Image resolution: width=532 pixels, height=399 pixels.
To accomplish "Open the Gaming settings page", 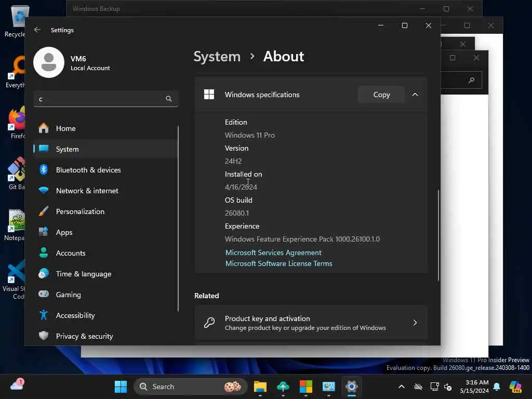I will click(x=105, y=295).
